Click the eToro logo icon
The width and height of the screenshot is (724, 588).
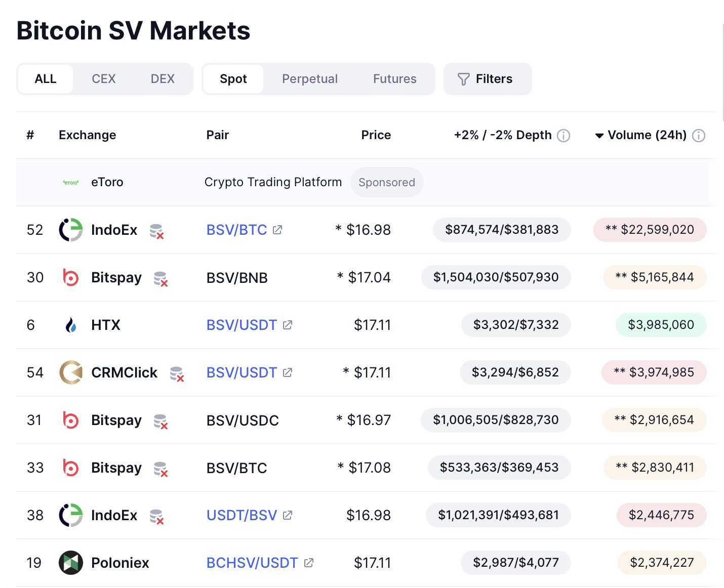point(71,182)
